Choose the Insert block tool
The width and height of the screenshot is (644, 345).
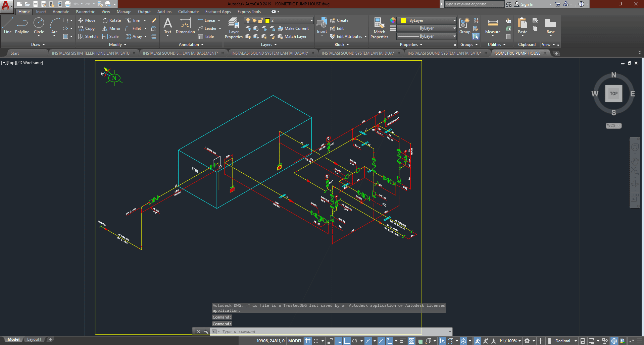pos(322,25)
